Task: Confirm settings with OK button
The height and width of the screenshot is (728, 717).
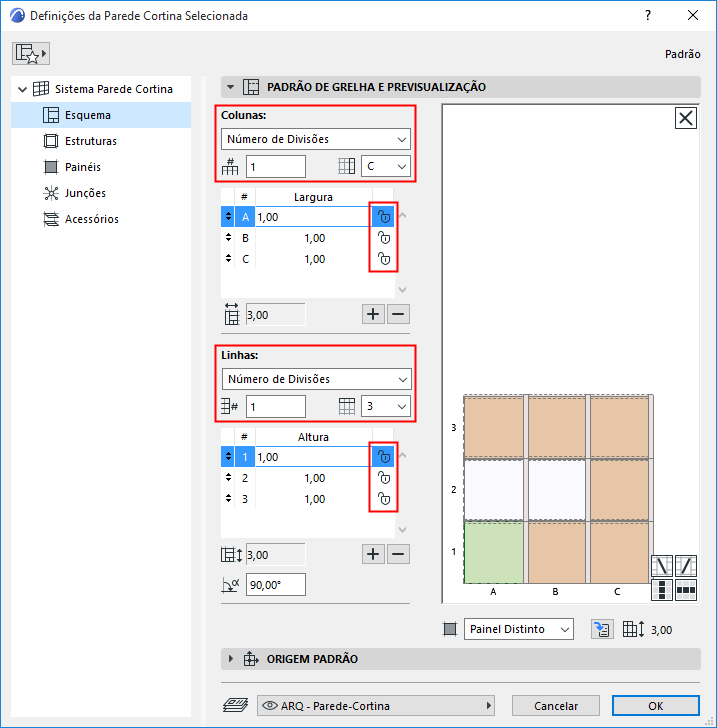Action: pos(655,706)
